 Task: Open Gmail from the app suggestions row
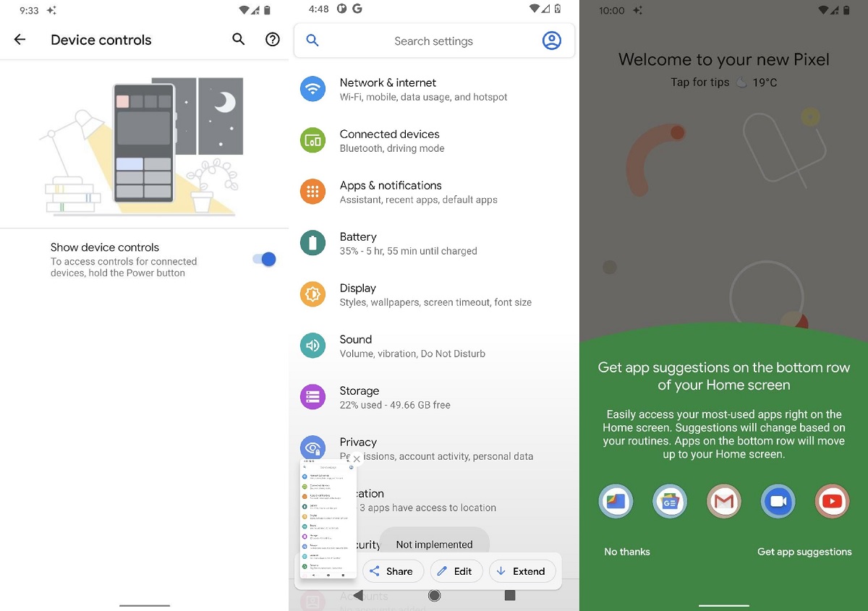(724, 501)
